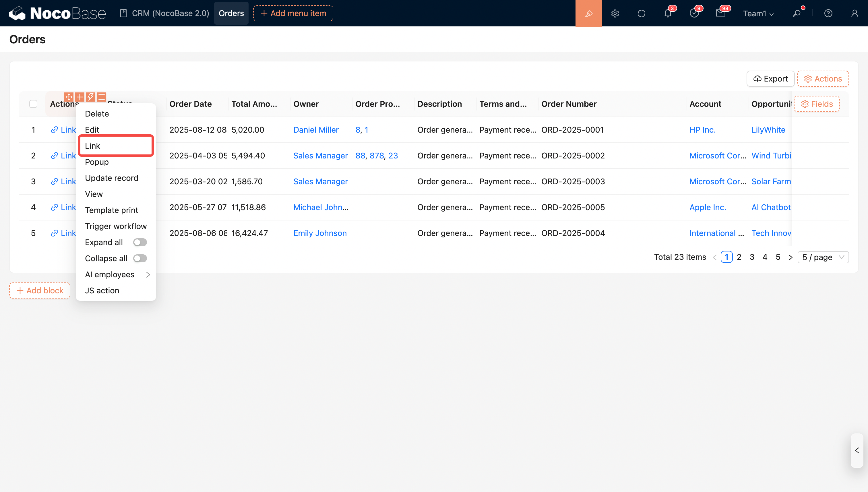Screen dimensions: 868x492
Task: Open the settings gear in the top bar
Action: coord(615,13)
